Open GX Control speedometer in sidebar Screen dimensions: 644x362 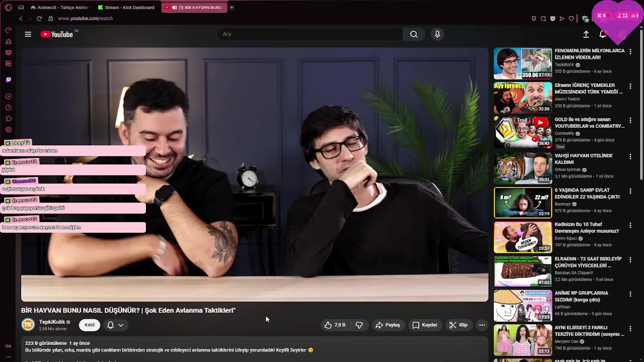(x=8, y=30)
